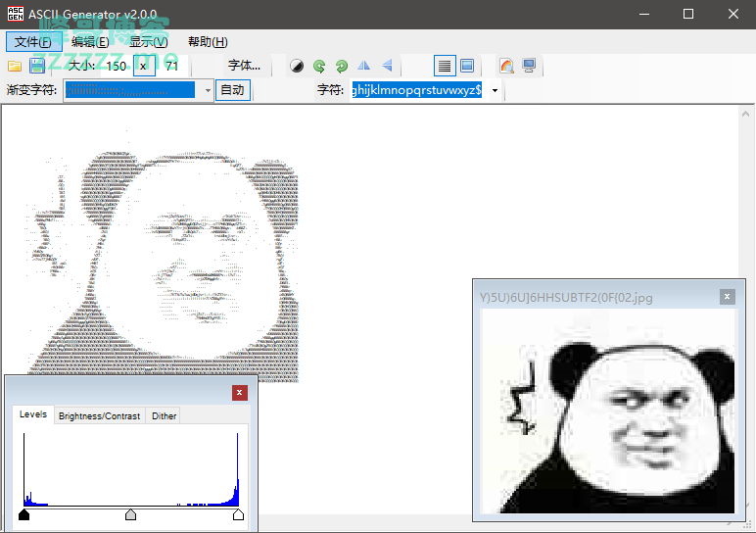Toggle the aspect lock 'x' button

click(x=143, y=66)
